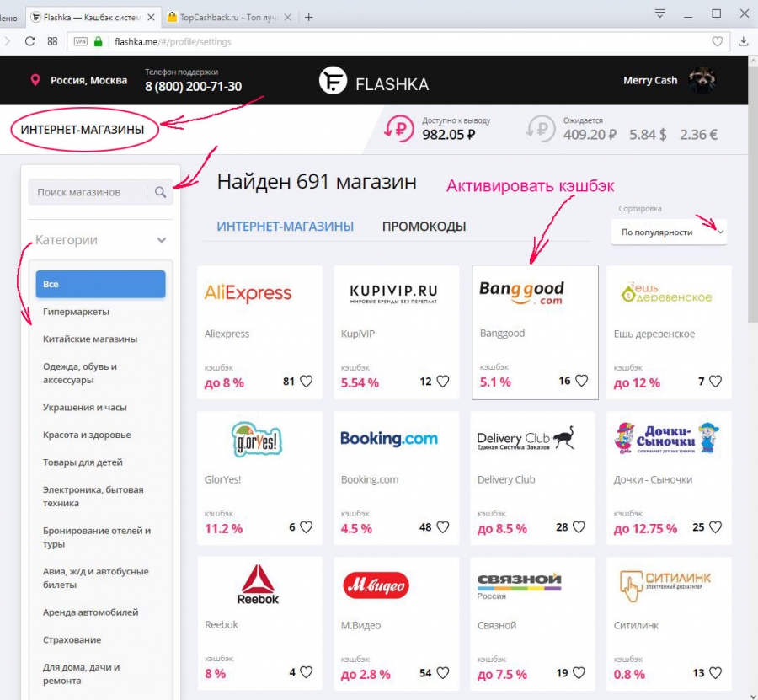Click the ruble withdrawal icon beside 982.05
The width and height of the screenshot is (758, 700).
[399, 128]
